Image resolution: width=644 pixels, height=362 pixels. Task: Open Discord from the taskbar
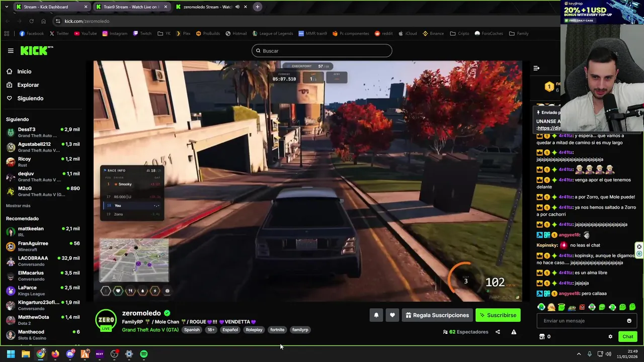point(70,354)
